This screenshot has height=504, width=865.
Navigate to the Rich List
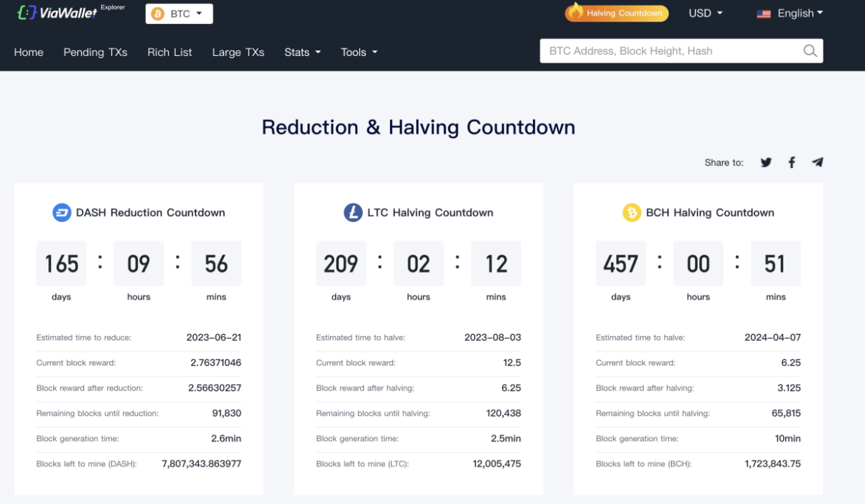[x=169, y=52]
